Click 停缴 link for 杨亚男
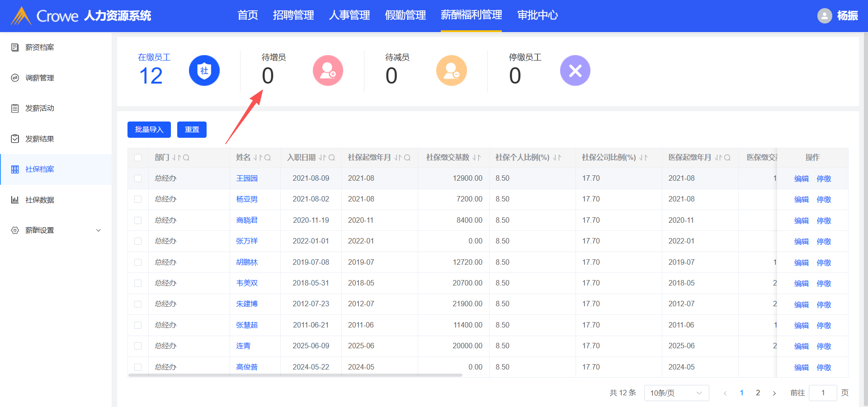Image resolution: width=868 pixels, height=407 pixels. (x=824, y=199)
